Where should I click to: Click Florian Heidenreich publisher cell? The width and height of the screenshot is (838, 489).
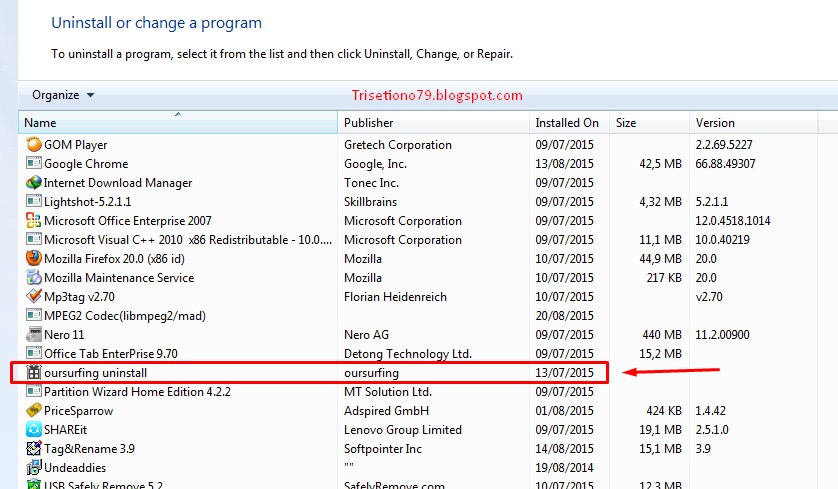[395, 297]
